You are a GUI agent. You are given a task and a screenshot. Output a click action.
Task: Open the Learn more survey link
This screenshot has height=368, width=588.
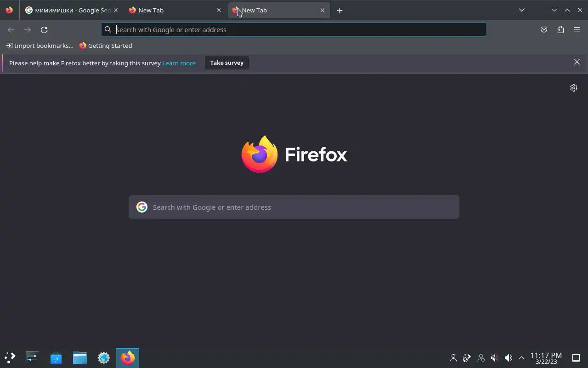179,63
